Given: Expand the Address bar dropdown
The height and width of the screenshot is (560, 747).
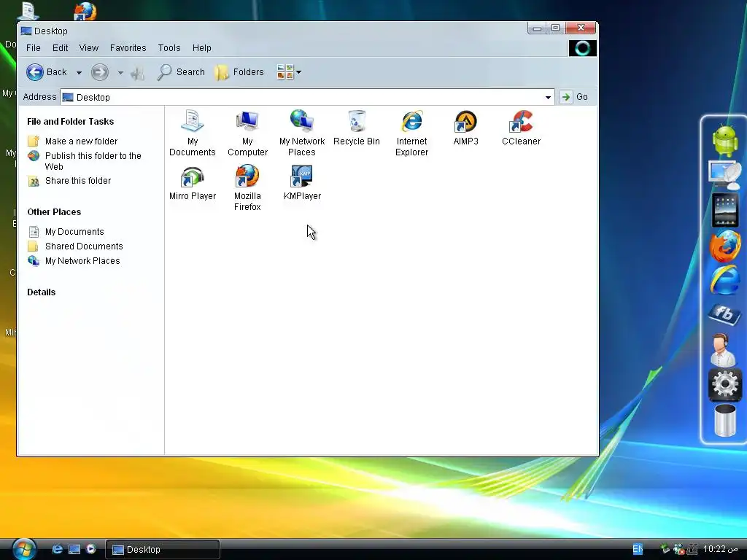Looking at the screenshot, I should [548, 97].
